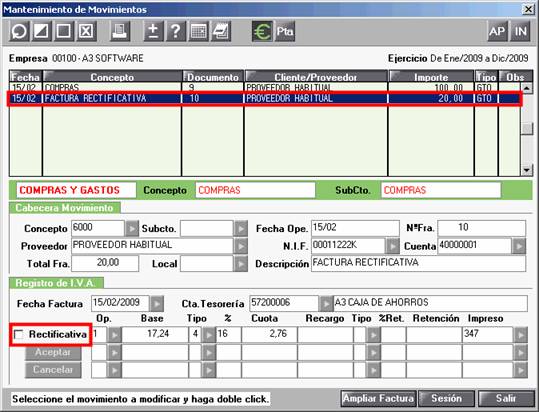Switch currency to Euro icon
The width and height of the screenshot is (539, 412).
click(262, 31)
